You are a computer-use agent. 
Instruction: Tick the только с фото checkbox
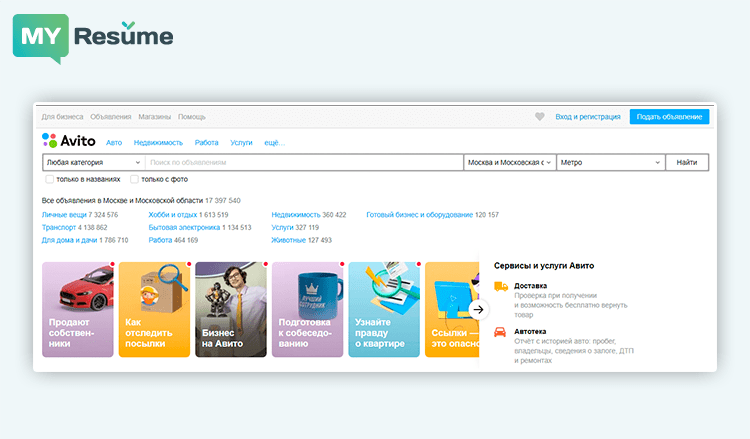point(134,180)
